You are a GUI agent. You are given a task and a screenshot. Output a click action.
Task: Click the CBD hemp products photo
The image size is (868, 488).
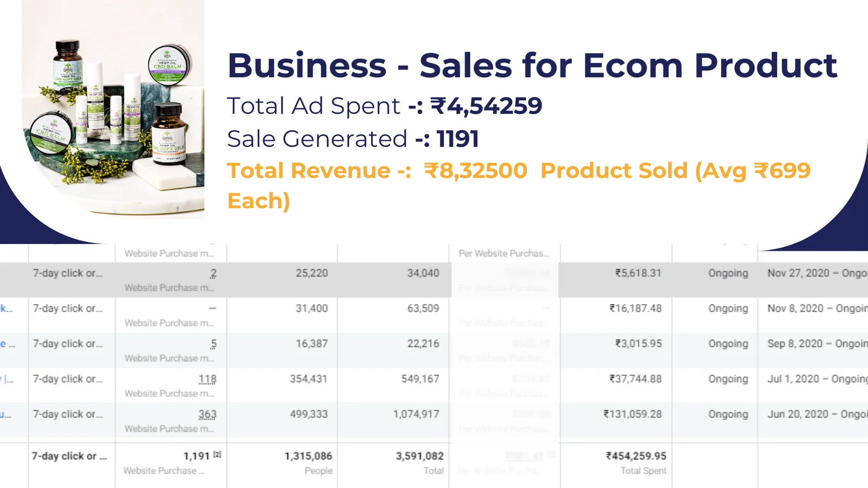click(x=113, y=108)
